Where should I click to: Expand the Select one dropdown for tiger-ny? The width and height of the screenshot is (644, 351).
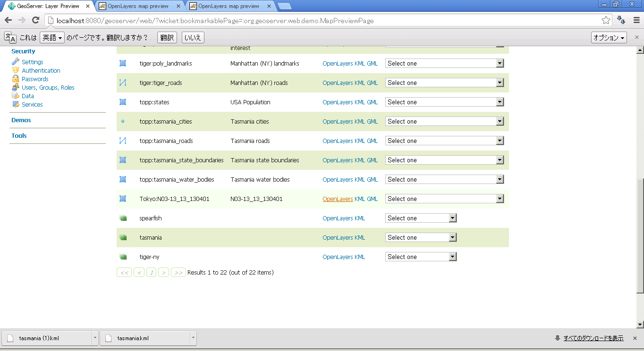(x=421, y=257)
